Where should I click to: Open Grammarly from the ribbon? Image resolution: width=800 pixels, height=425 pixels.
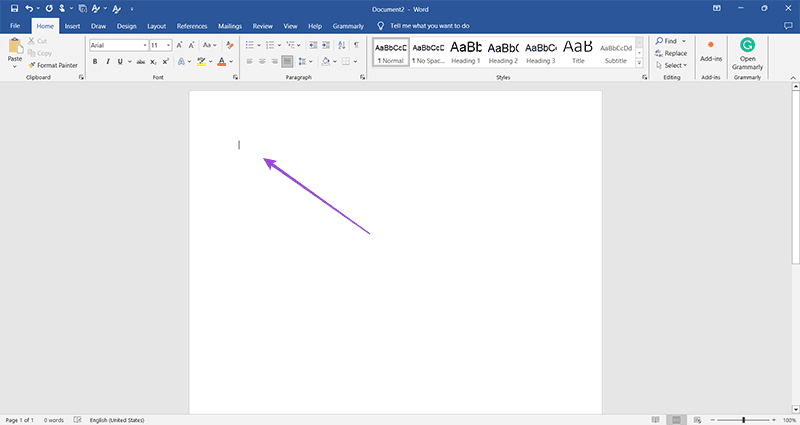coord(747,54)
